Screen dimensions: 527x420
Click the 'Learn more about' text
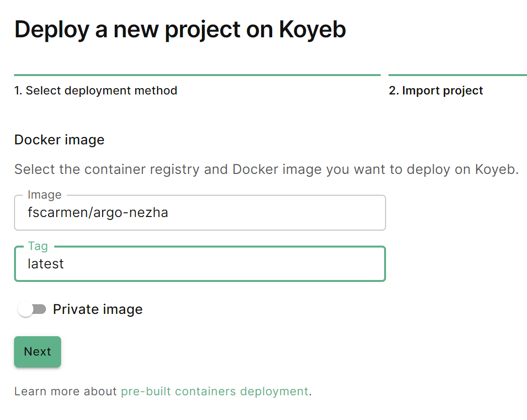tap(65, 391)
